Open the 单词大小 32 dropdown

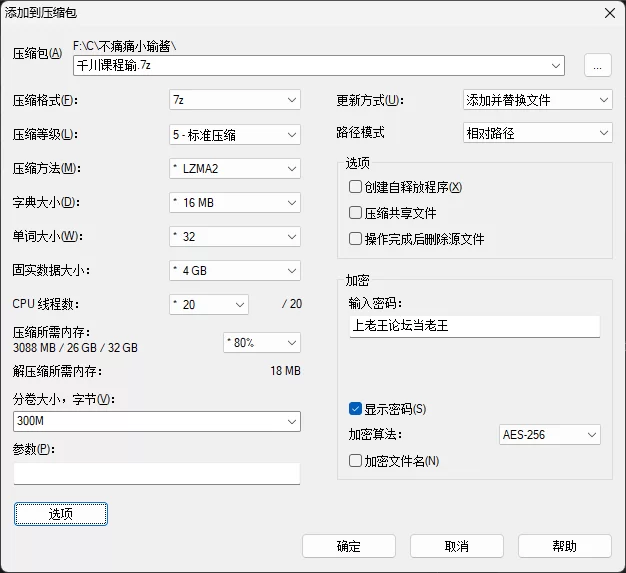[x=235, y=236]
